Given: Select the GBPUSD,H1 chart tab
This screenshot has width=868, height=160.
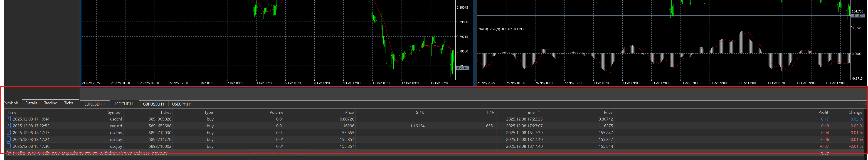Looking at the screenshot, I should 153,104.
